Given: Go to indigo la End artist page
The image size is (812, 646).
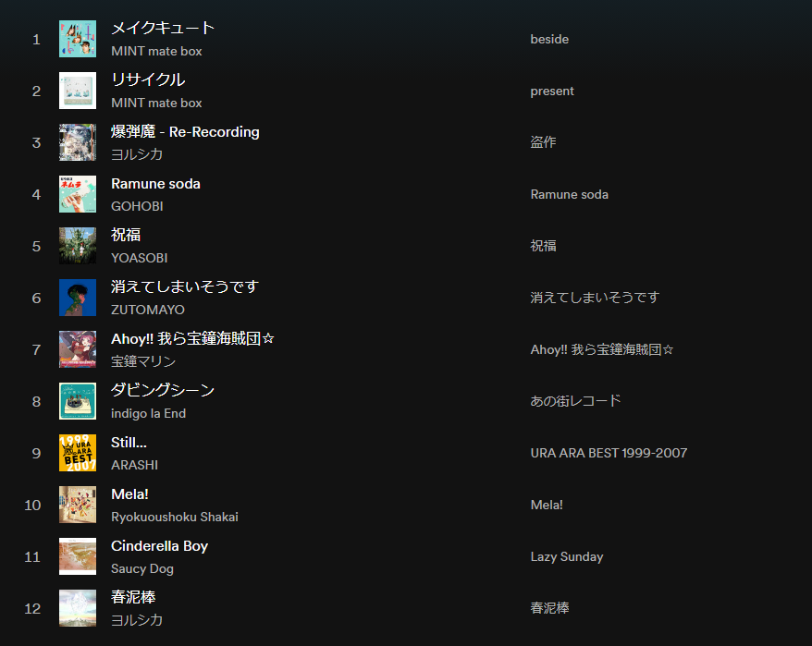Looking at the screenshot, I should click(x=148, y=414).
